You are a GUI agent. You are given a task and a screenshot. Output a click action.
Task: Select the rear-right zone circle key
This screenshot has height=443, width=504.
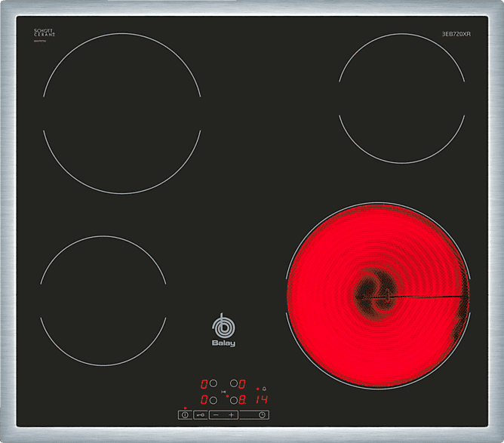tap(234, 383)
